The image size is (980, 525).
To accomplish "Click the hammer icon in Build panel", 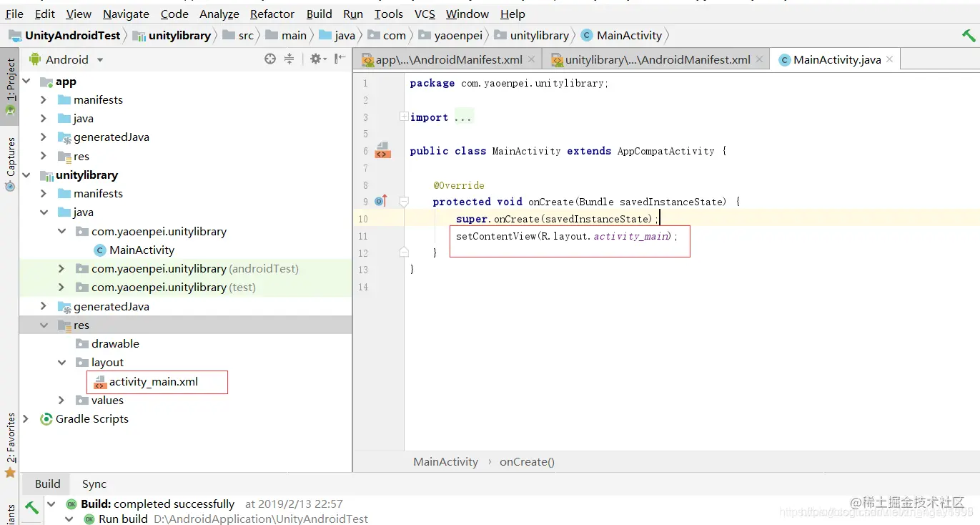I will pyautogui.click(x=31, y=507).
